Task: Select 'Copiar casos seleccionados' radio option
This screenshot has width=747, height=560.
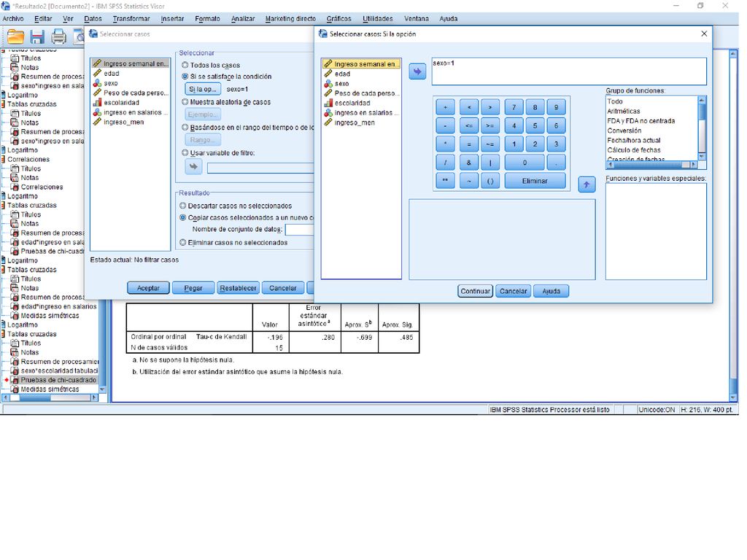Action: coord(182,217)
